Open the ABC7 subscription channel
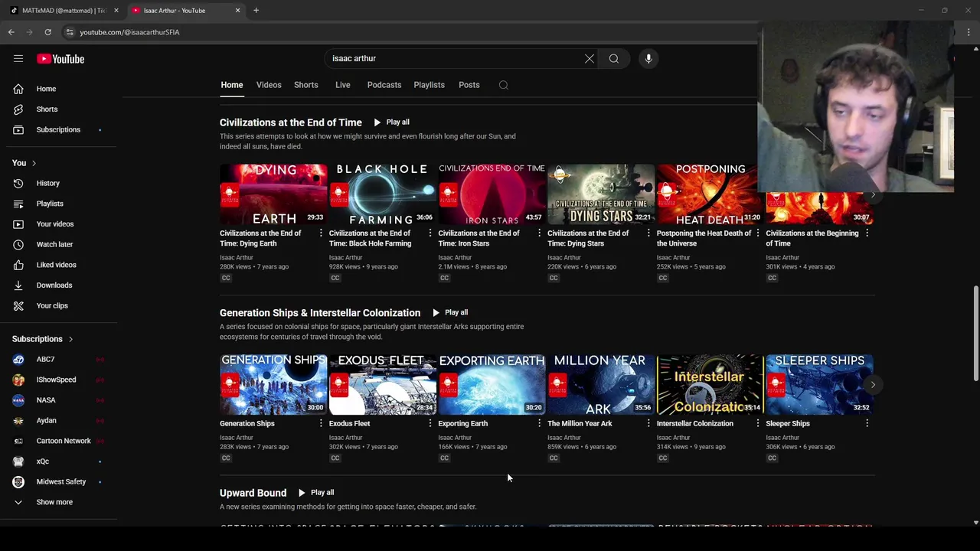This screenshot has height=551, width=980. tap(58, 359)
